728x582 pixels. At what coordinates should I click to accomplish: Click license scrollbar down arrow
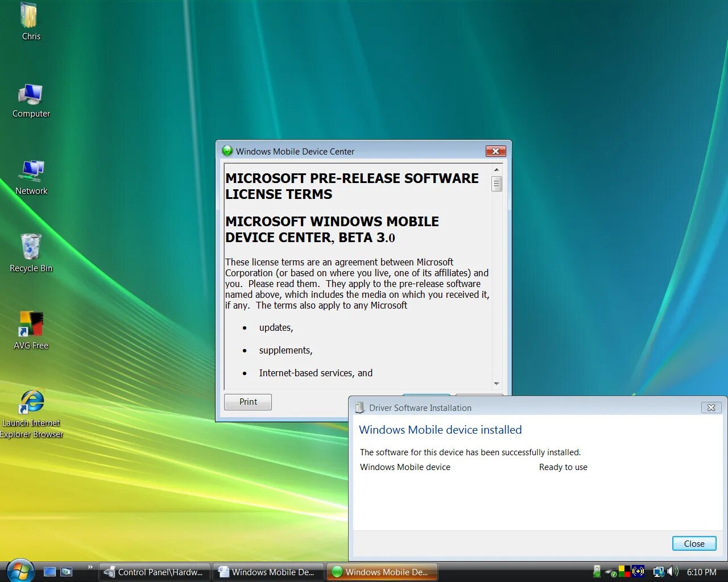[497, 384]
